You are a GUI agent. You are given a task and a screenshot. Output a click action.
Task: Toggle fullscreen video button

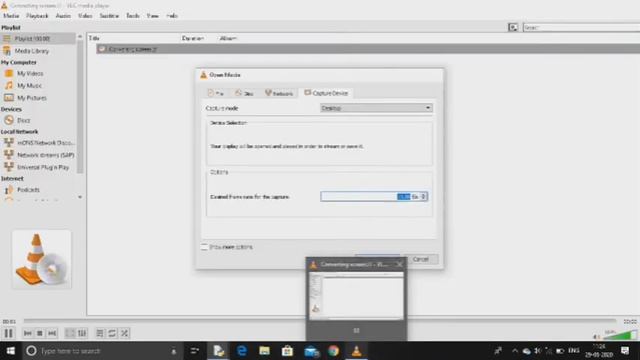coord(70,333)
